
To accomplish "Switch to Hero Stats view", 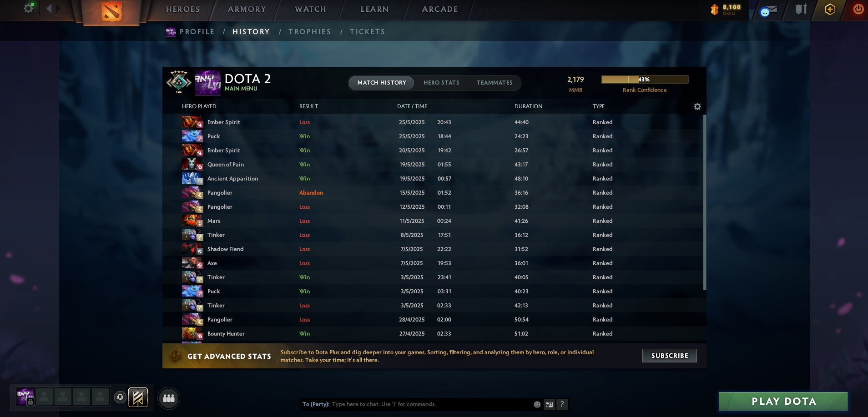I will [441, 83].
